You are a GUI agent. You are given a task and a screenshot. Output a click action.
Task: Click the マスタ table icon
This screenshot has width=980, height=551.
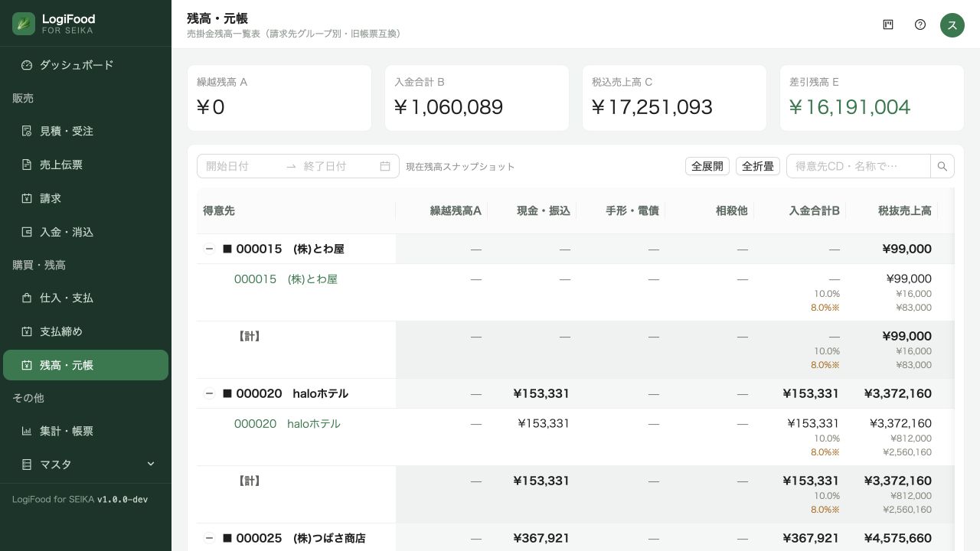27,465
